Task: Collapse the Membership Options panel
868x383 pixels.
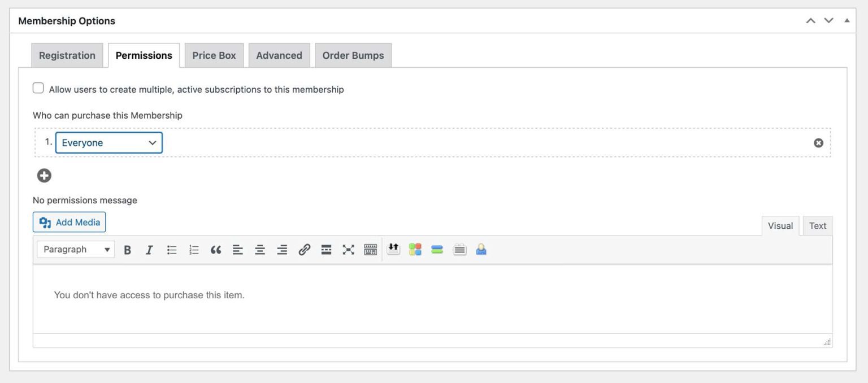Action: pos(847,20)
